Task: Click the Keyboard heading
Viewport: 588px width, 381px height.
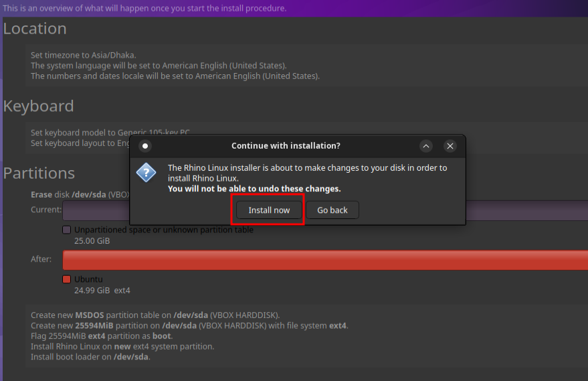Action: (x=38, y=106)
